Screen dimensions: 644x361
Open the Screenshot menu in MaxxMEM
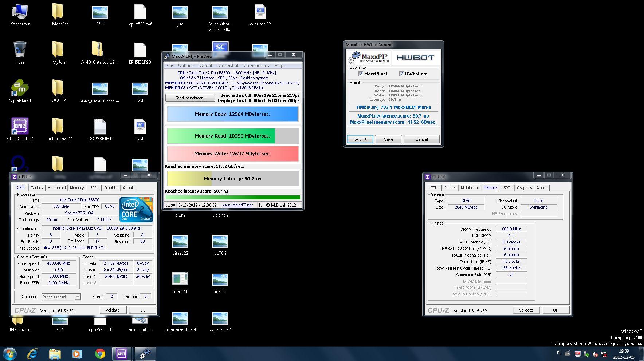tap(228, 66)
